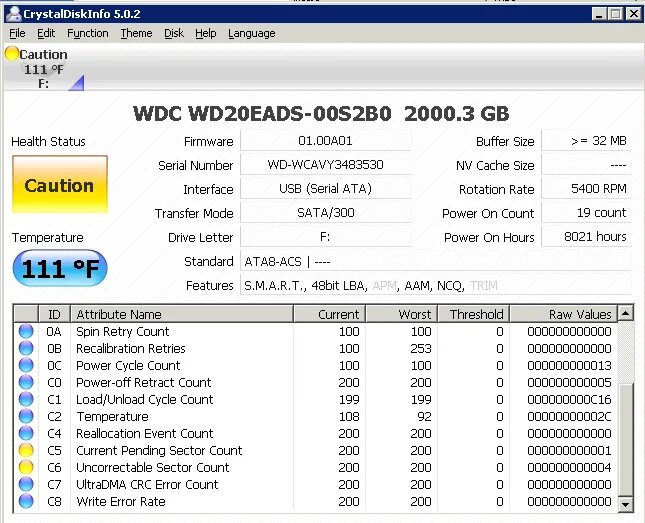Screen dimensions: 645x523
Task: Select the Uncorrectable Sector Count name
Action: 153,467
